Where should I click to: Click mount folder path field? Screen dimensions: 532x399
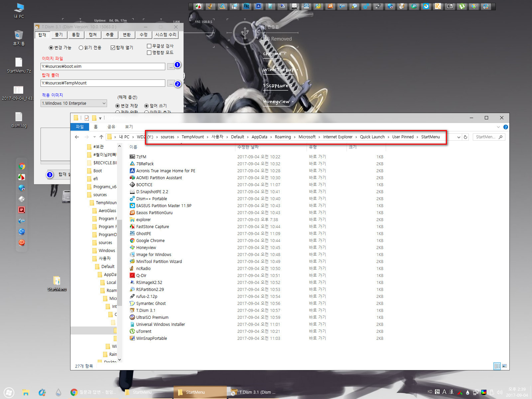click(103, 83)
